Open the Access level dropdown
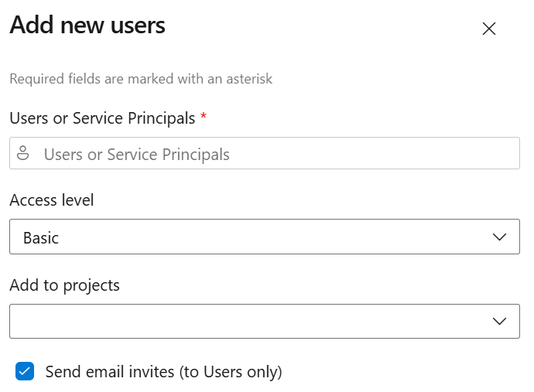534x392 pixels. click(264, 237)
